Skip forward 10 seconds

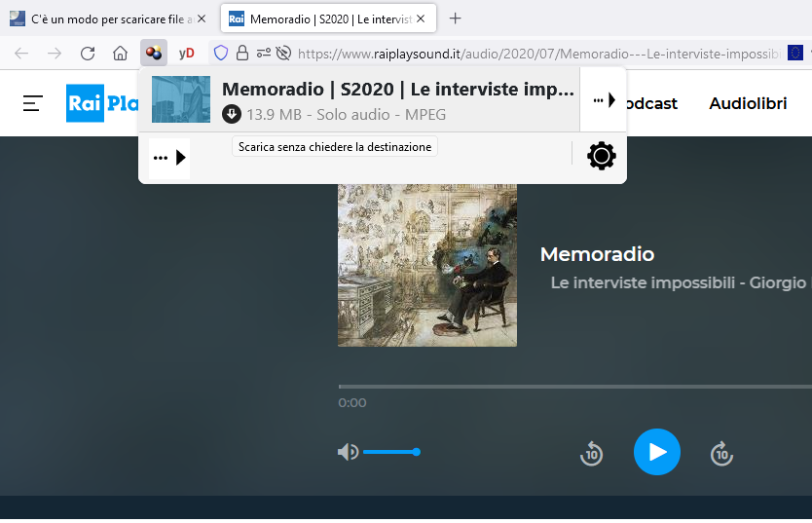(721, 454)
